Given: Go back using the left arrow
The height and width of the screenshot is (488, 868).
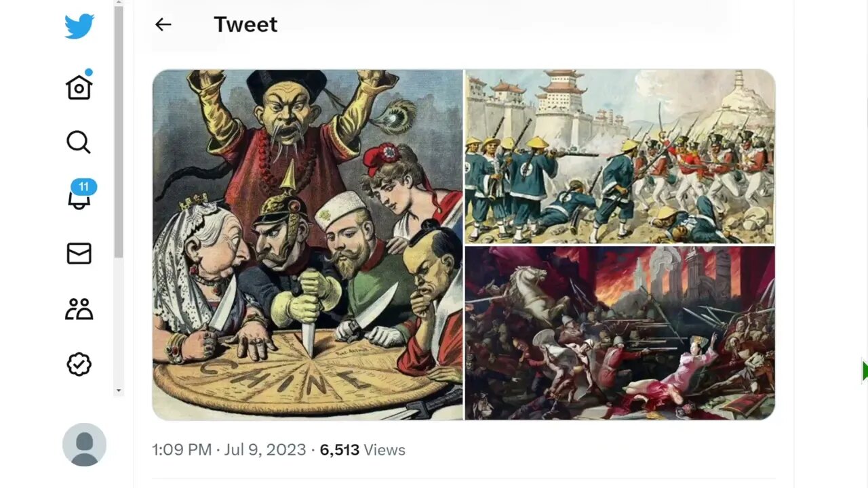Looking at the screenshot, I should pos(163,24).
